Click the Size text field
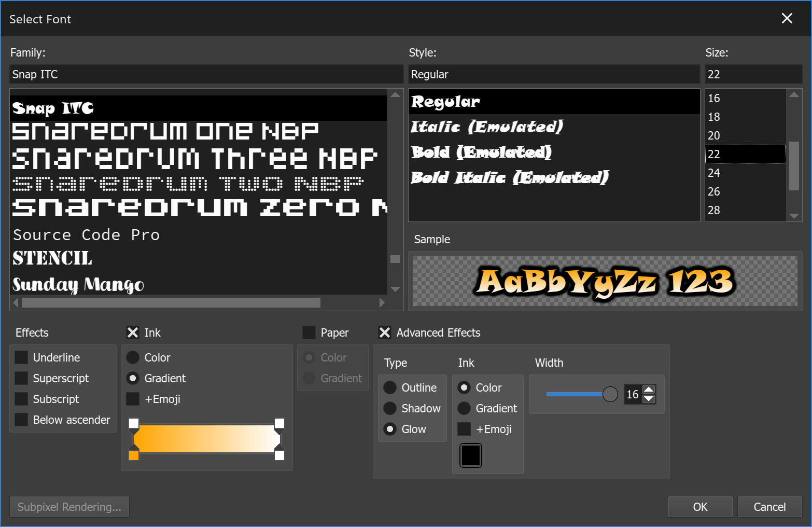The height and width of the screenshot is (527, 812). click(x=753, y=74)
